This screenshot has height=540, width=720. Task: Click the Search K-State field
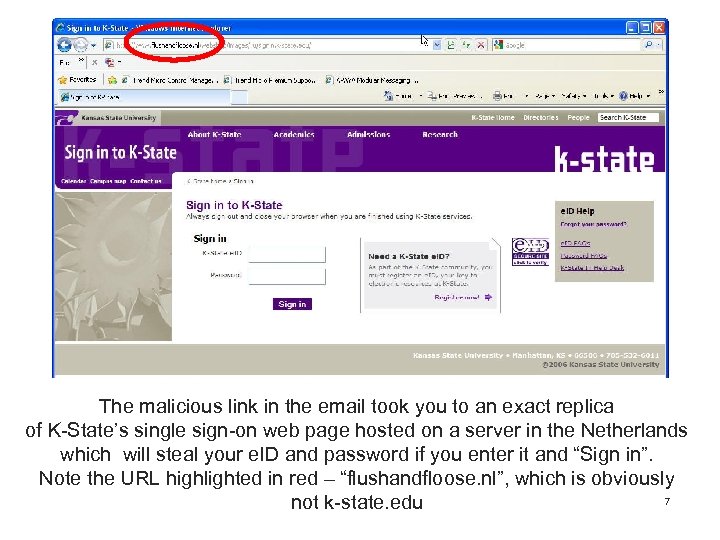pyautogui.click(x=628, y=118)
